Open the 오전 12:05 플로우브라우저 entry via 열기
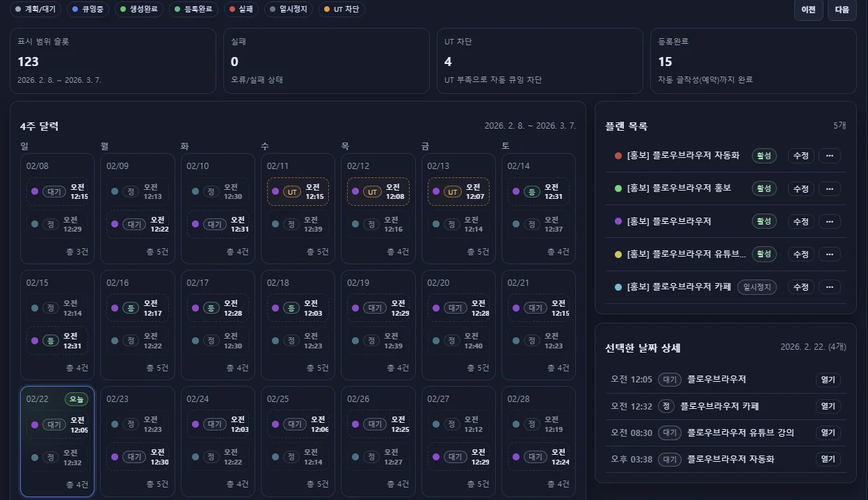Screen dimensions: 868x500 coord(828,380)
